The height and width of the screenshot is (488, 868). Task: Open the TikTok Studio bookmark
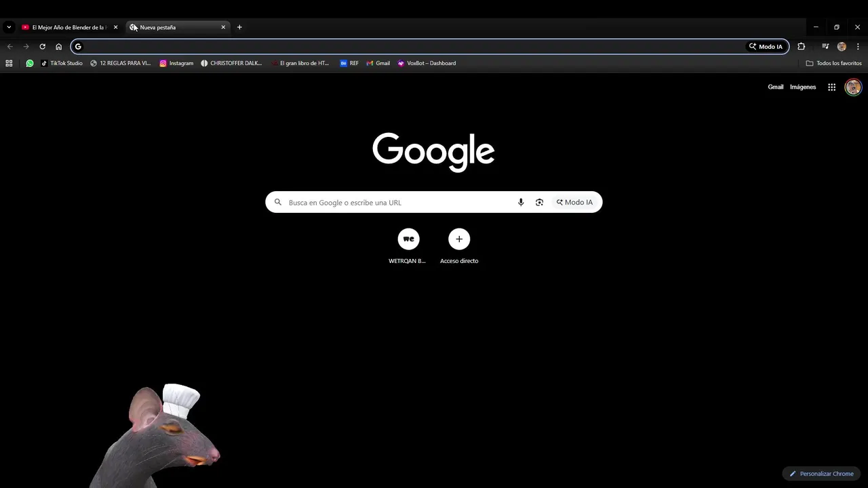(62, 63)
